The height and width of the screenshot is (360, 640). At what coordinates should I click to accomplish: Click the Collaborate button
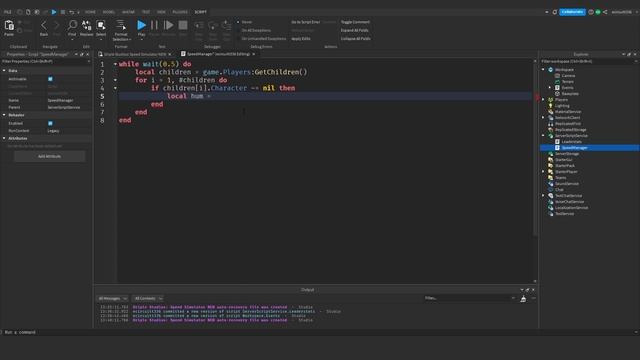coord(572,12)
